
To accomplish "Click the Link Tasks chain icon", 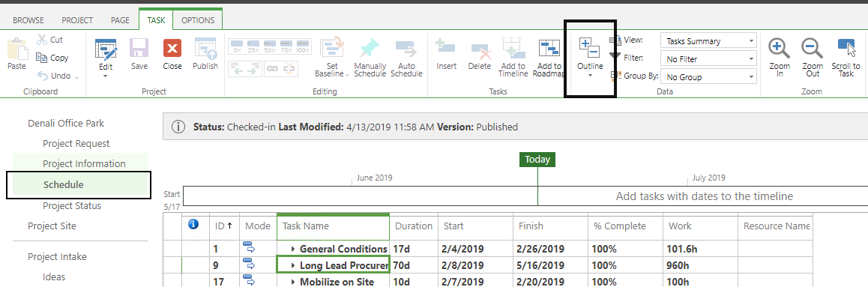I will point(272,69).
